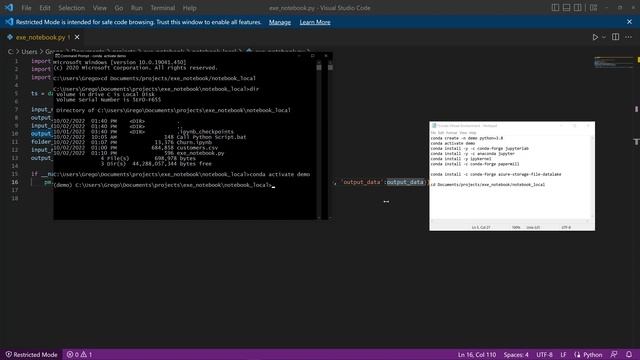This screenshot has height=360, width=640.
Task: Run the Python file with the play icon
Action: (x=595, y=37)
